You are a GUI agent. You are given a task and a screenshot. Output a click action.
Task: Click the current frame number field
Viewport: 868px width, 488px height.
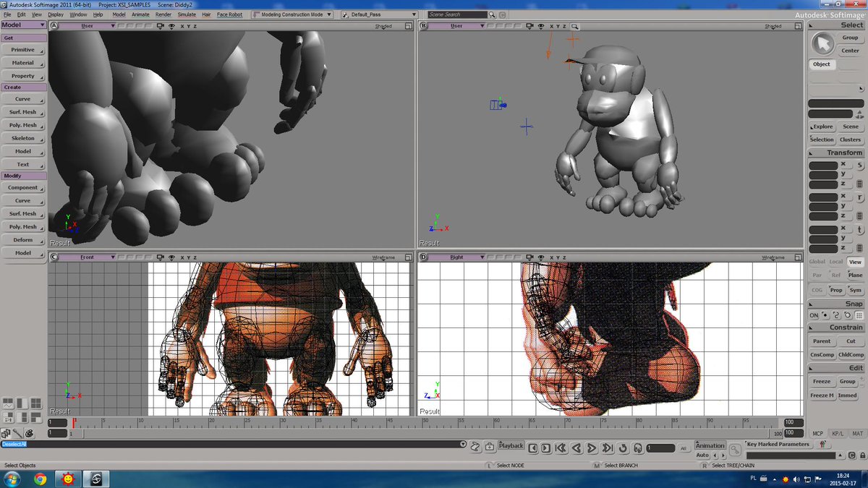coord(660,448)
